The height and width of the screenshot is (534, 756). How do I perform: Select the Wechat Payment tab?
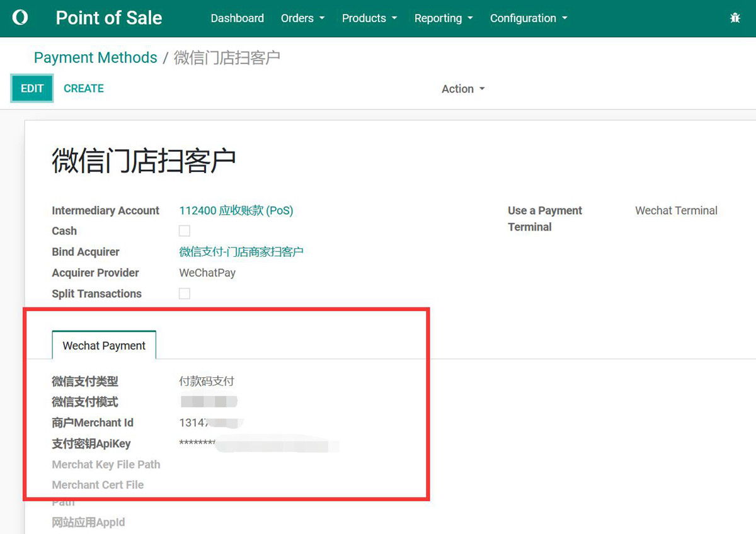104,345
